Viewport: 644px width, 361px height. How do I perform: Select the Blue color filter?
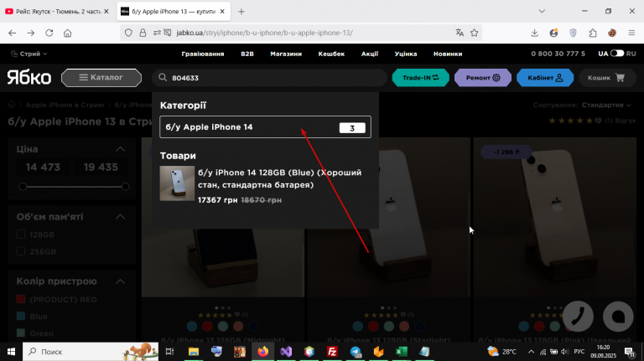[20, 316]
